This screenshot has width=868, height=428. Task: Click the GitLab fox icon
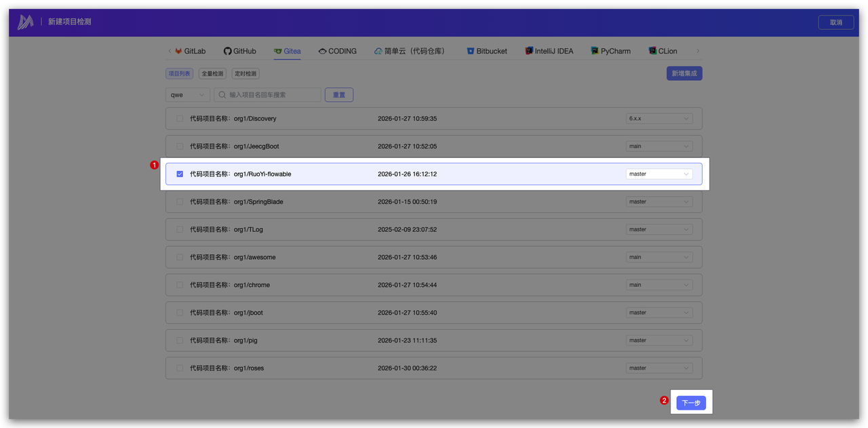[178, 52]
